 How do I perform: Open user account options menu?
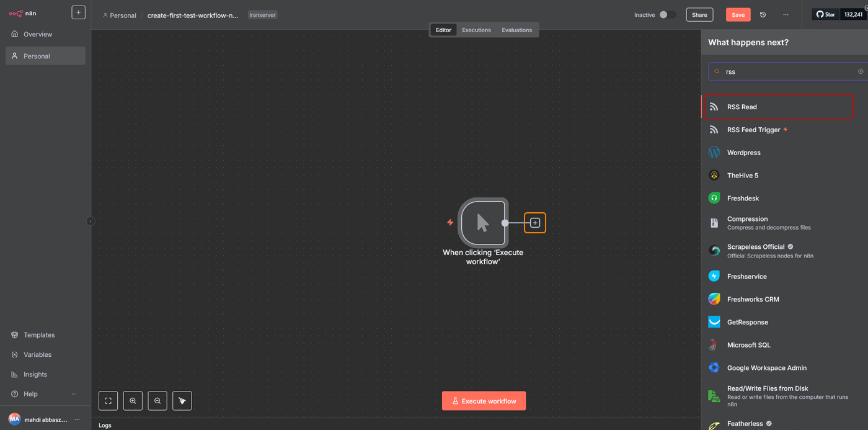click(77, 419)
